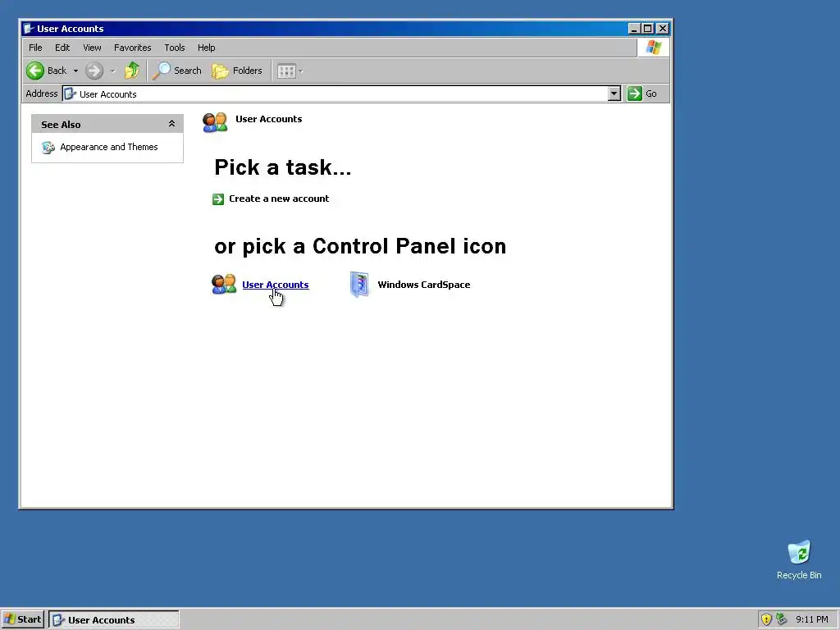Click the security shield tray icon
This screenshot has height=630, width=840.
766,620
